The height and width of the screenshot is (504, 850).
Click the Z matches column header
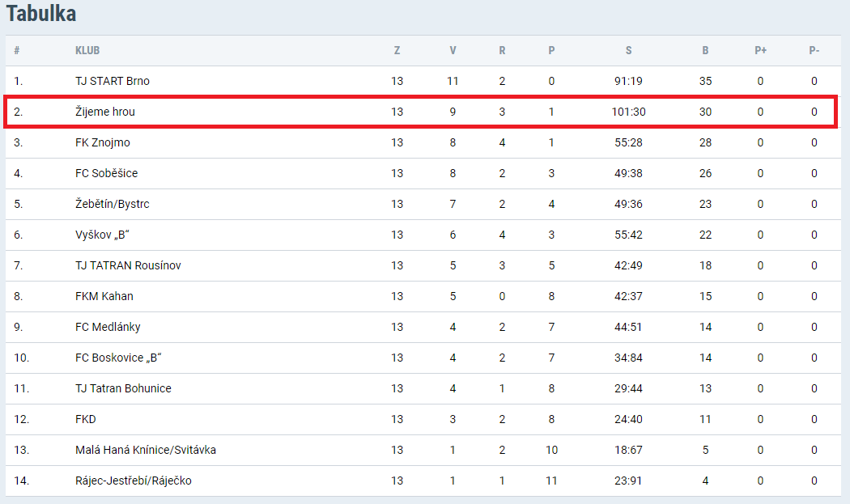tap(397, 50)
